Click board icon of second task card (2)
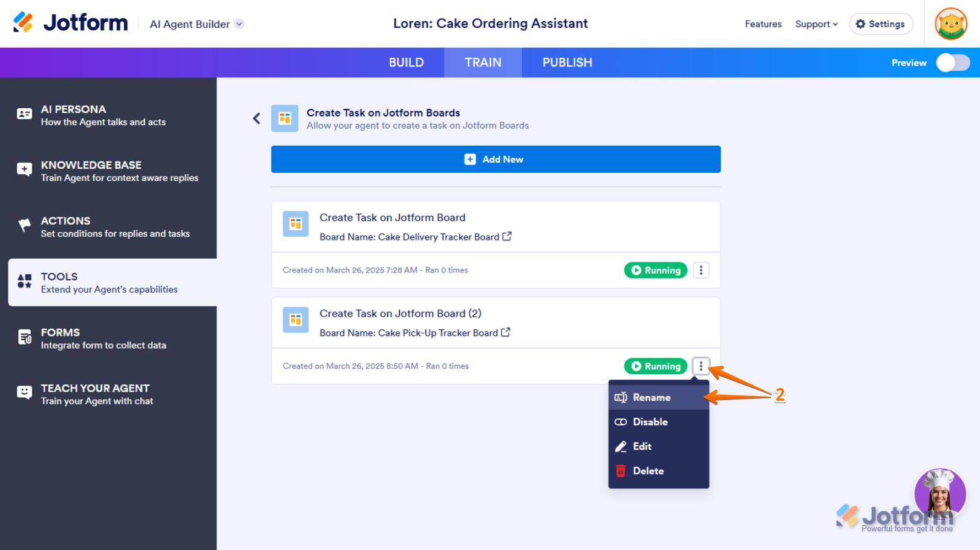 296,320
